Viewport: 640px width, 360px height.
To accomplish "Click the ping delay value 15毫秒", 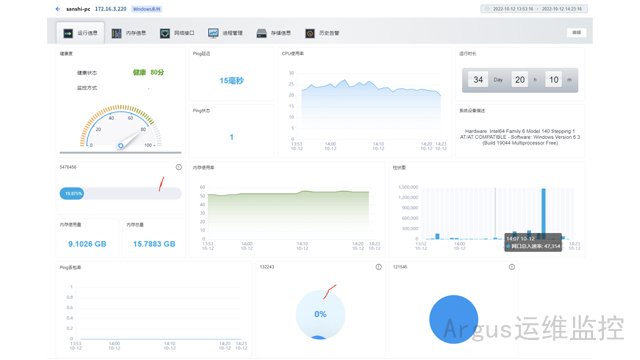I will [x=231, y=81].
